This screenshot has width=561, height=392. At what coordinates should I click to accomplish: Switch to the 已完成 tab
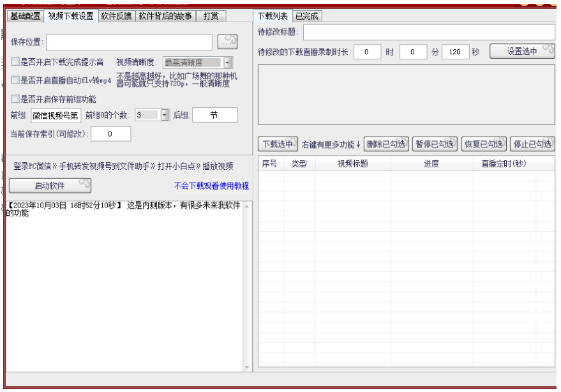[306, 16]
